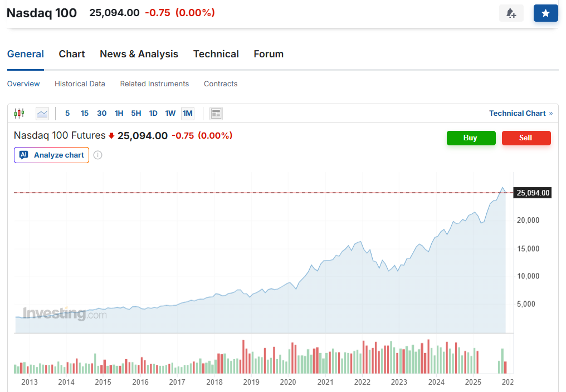The width and height of the screenshot is (566, 392).
Task: Click the 25,094.00 price label marker
Action: coord(533,193)
